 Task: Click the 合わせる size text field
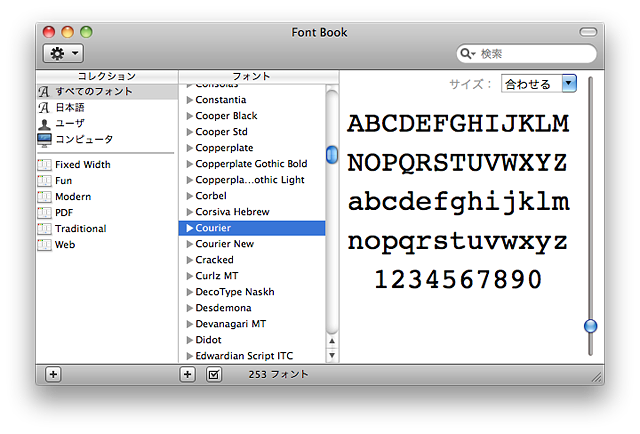[x=531, y=84]
